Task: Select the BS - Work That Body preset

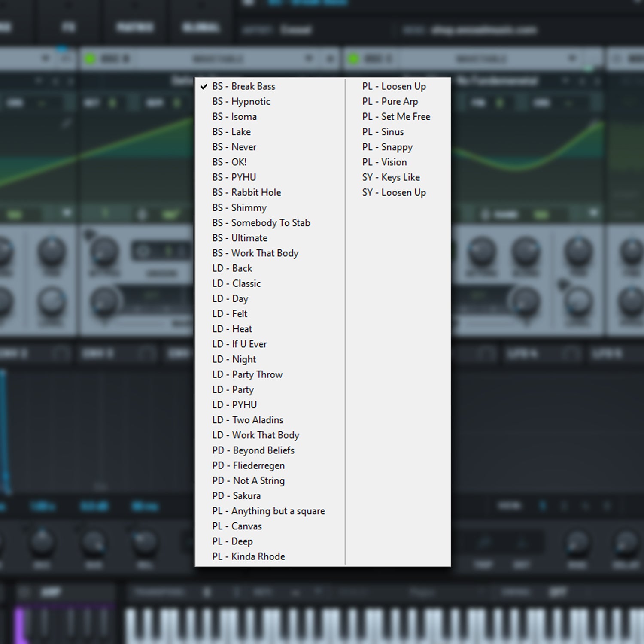Action: (255, 253)
